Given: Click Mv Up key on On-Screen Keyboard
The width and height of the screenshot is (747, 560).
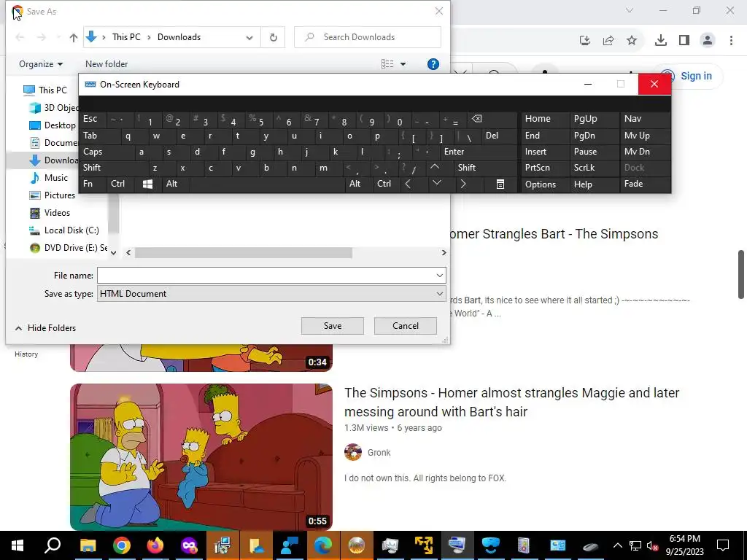Looking at the screenshot, I should pyautogui.click(x=645, y=136).
